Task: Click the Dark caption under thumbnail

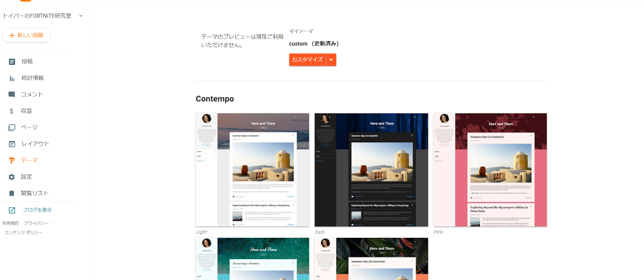Action: pos(320,232)
